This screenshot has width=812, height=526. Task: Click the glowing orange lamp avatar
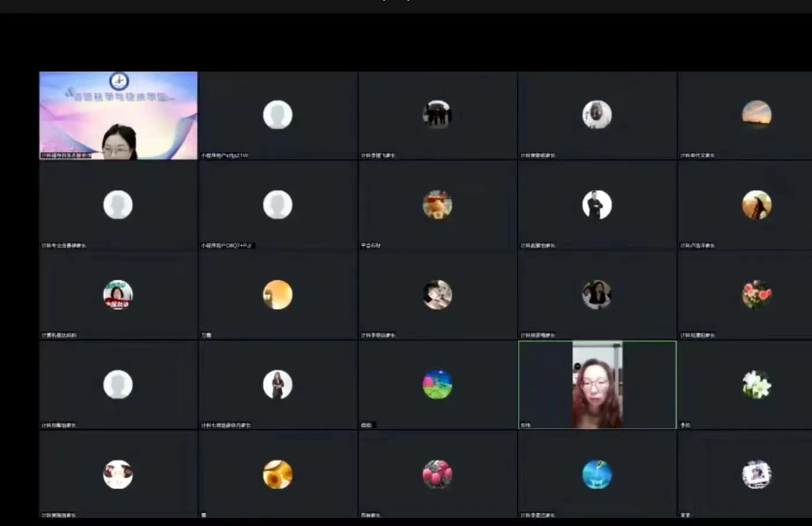(278, 295)
